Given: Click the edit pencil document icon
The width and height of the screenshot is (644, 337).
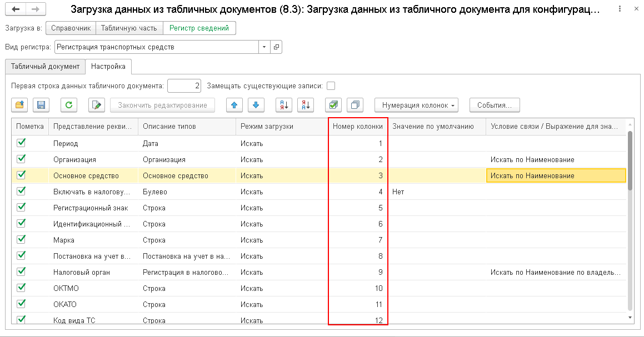Looking at the screenshot, I should (97, 105).
